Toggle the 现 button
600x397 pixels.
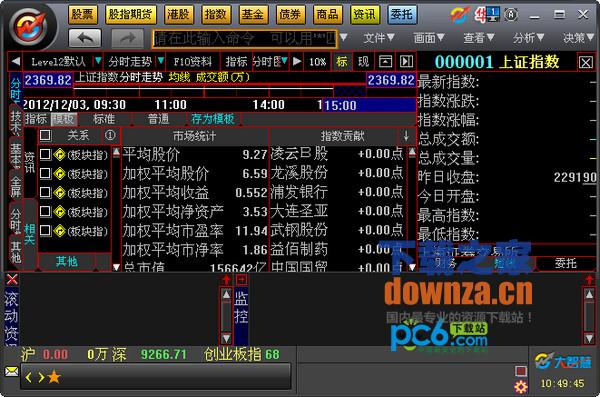(x=363, y=61)
